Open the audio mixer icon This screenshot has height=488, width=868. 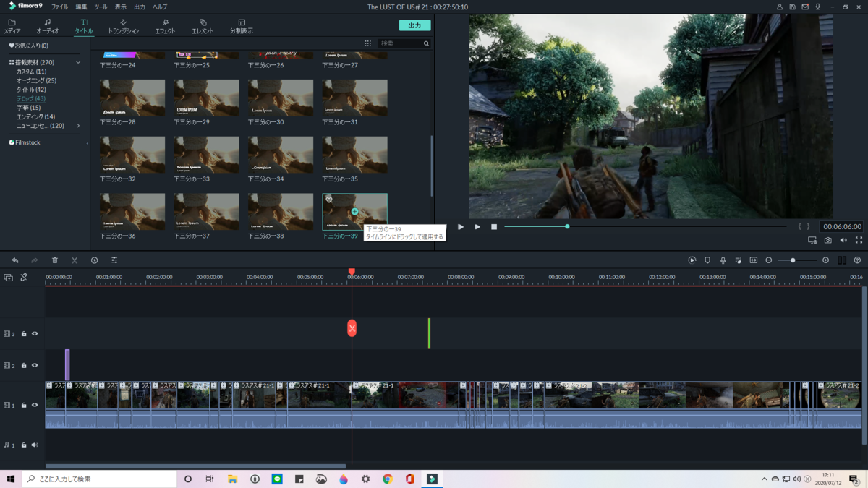[x=738, y=260]
